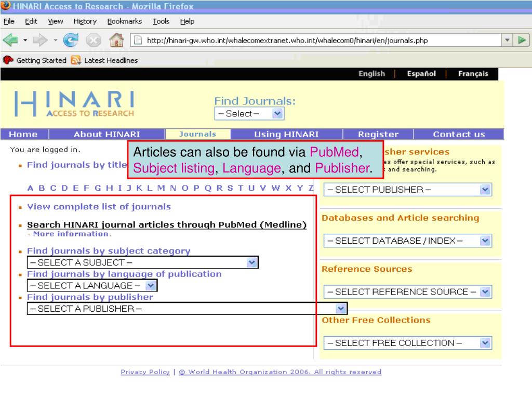Screen dimensions: 532x399
Task: Open the SELECT FREE COLLECTION dropdown
Action: pyautogui.click(x=408, y=343)
